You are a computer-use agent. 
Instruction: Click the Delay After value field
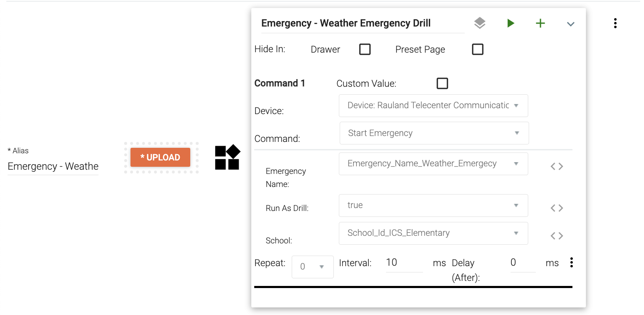pyautogui.click(x=523, y=263)
